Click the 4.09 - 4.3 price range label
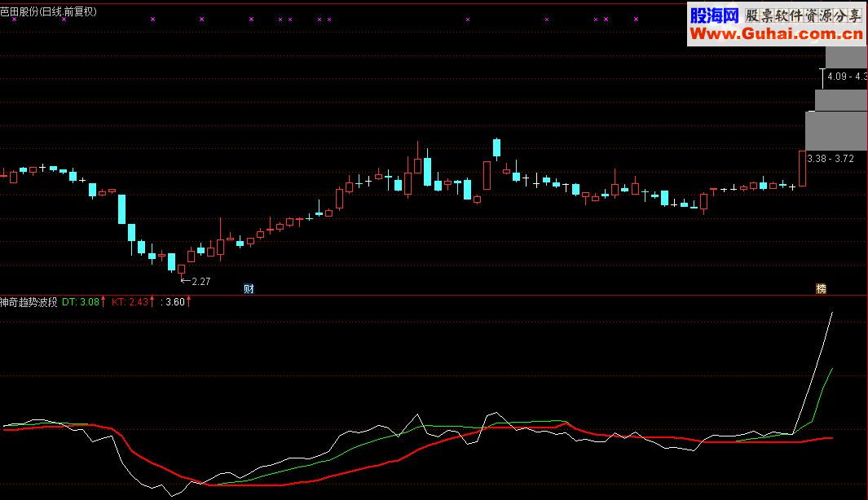This screenshot has height=500, width=868. coord(847,77)
